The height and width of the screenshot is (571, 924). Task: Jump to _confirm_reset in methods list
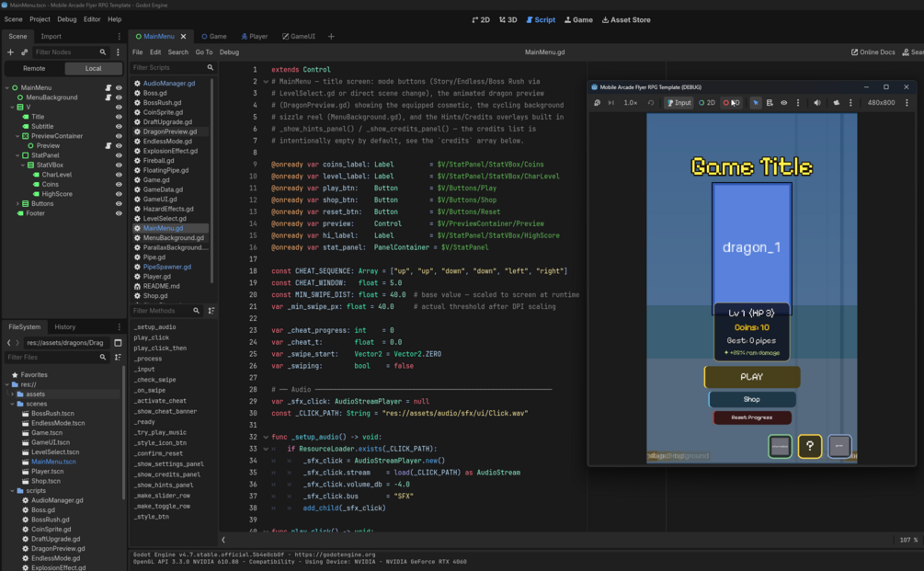[158, 453]
